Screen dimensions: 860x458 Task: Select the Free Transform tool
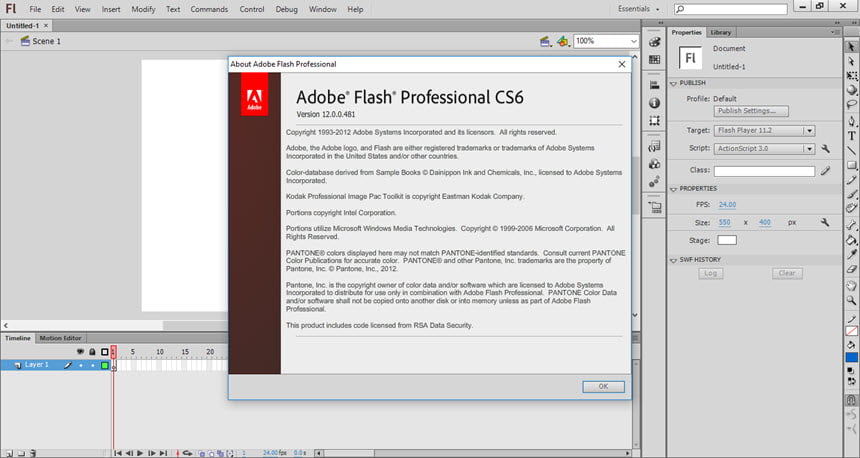tap(852, 75)
